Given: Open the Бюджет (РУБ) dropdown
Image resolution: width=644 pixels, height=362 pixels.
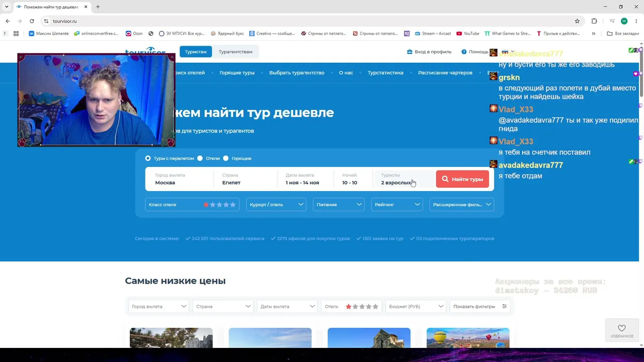Looking at the screenshot, I should (x=416, y=307).
